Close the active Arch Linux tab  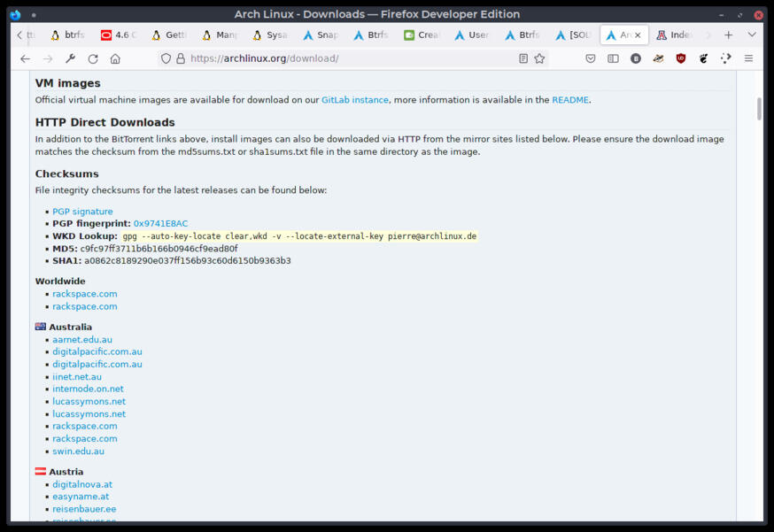click(x=638, y=35)
